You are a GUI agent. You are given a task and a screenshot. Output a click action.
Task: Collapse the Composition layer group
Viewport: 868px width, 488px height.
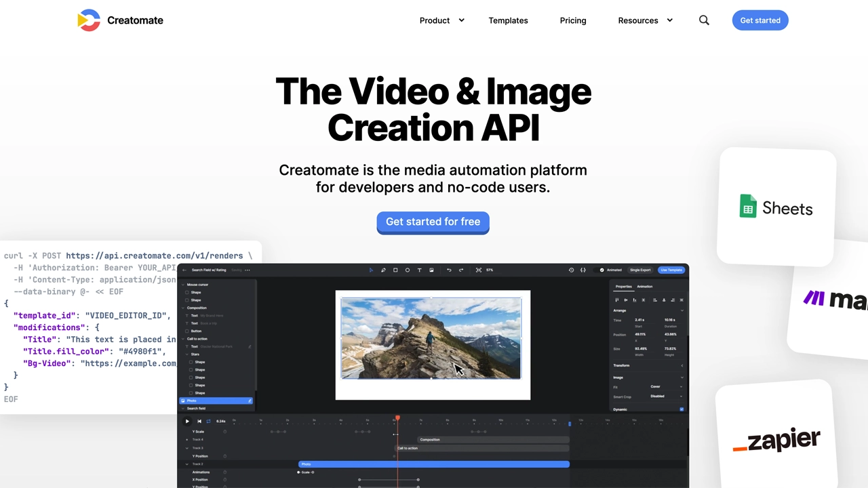[183, 308]
